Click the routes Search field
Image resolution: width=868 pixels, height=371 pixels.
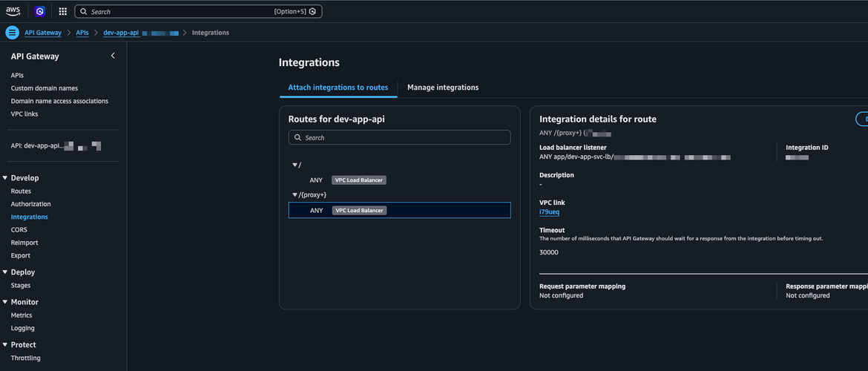click(399, 137)
